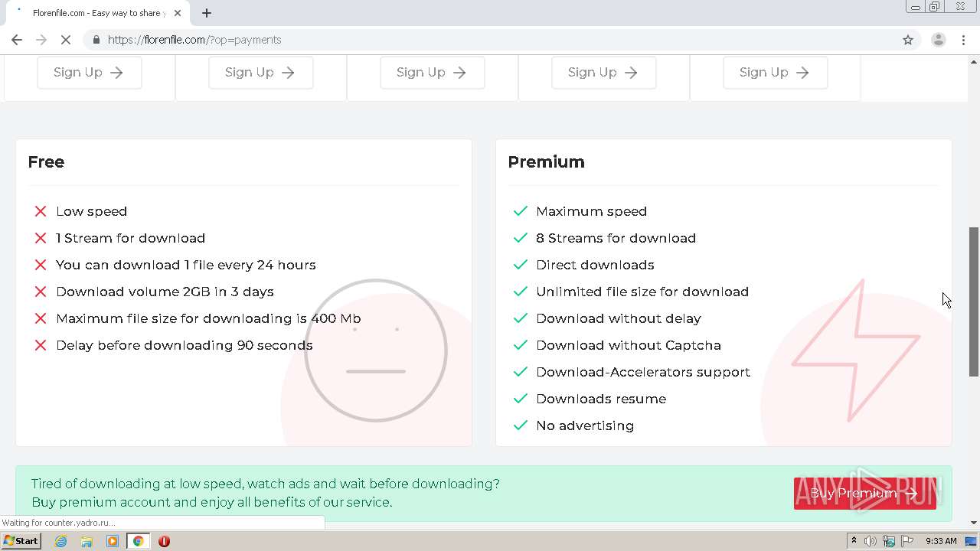980x551 pixels.
Task: Click "Maximum file size for downloading is 400 Mb"
Action: click(208, 318)
